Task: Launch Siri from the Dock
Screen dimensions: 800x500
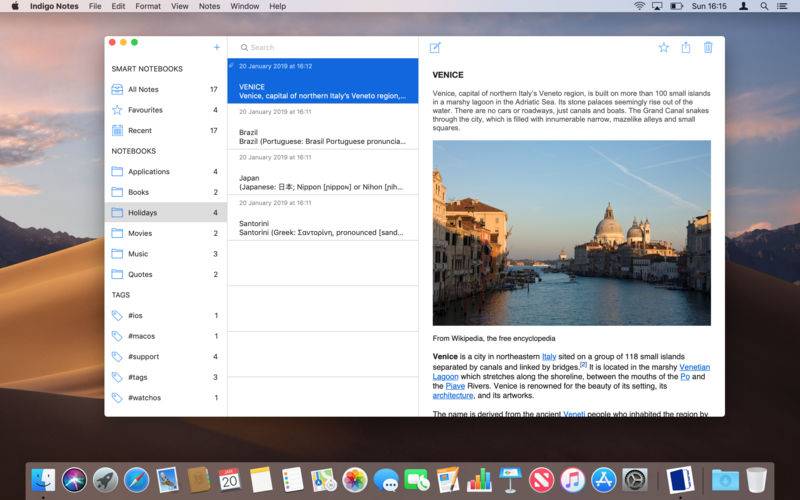Action: click(74, 480)
